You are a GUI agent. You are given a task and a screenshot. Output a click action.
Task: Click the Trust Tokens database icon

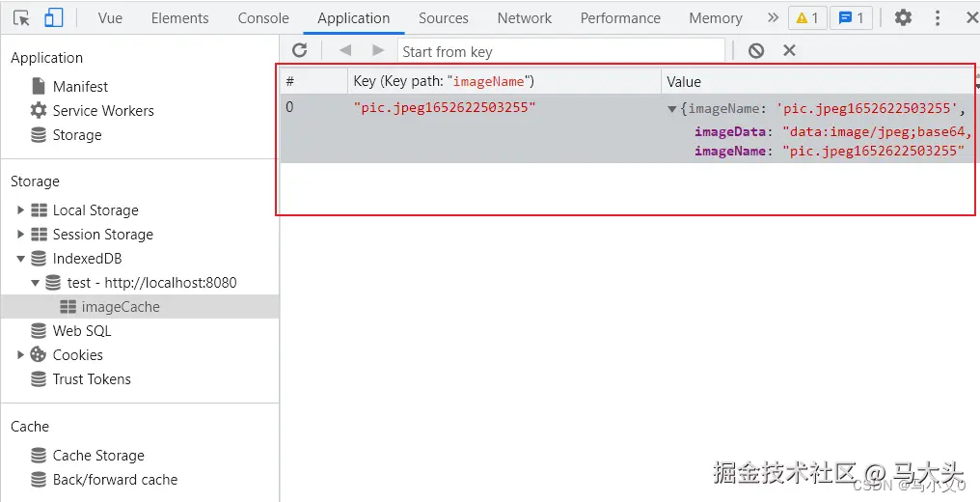click(x=39, y=378)
